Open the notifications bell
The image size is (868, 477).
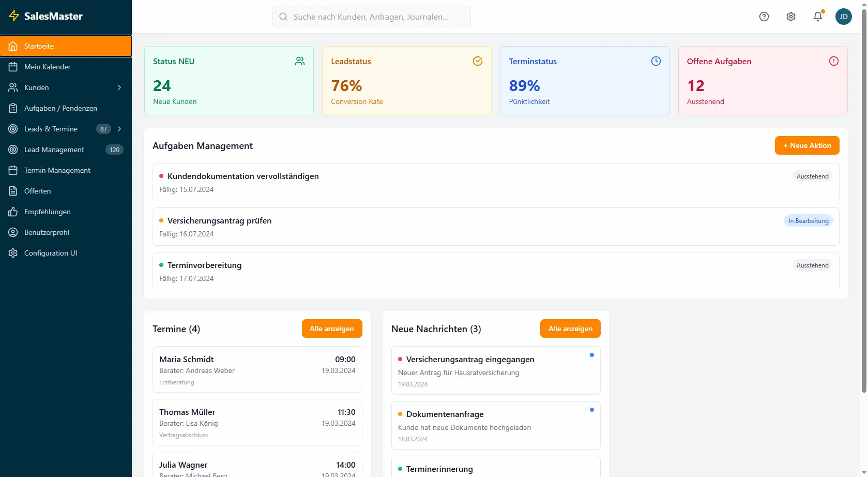coord(817,17)
